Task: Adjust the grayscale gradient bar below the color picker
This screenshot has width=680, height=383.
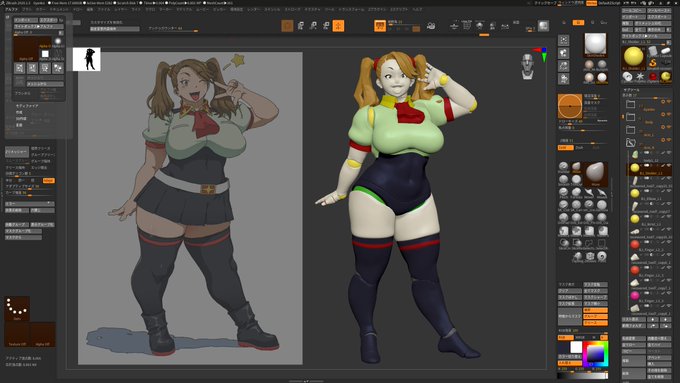Action: pos(582,376)
